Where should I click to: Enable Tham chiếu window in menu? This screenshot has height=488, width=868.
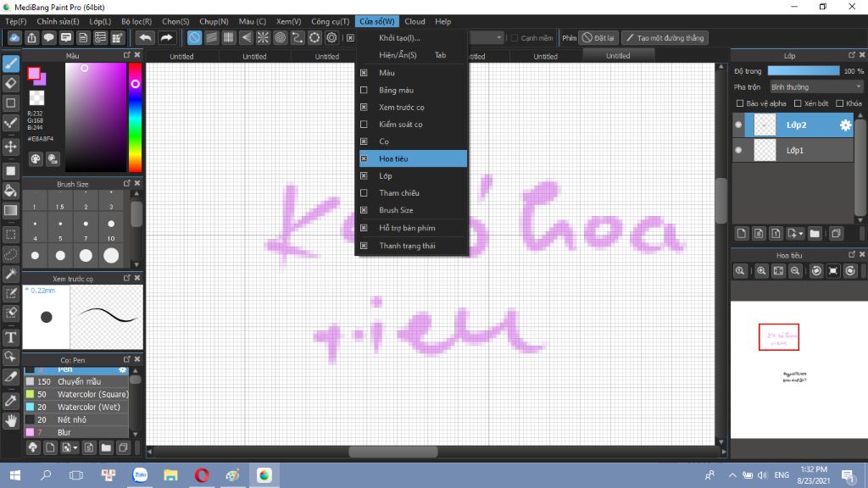pos(364,192)
